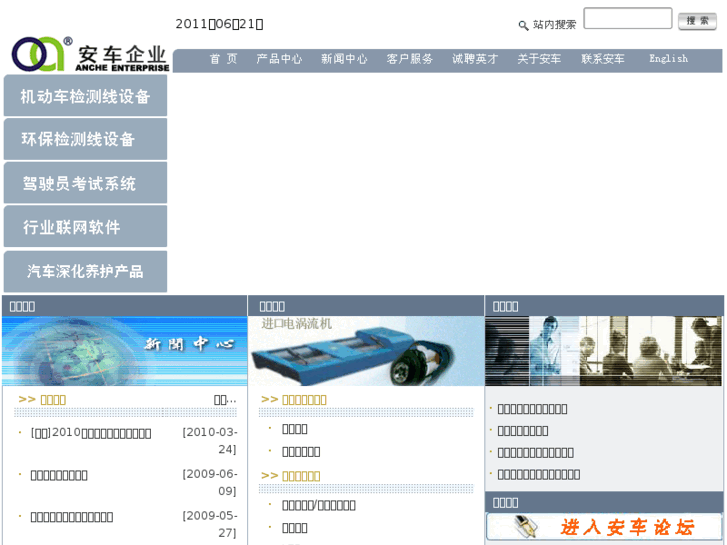
Task: Open the news item dated 2010-03-24
Action: [91, 433]
